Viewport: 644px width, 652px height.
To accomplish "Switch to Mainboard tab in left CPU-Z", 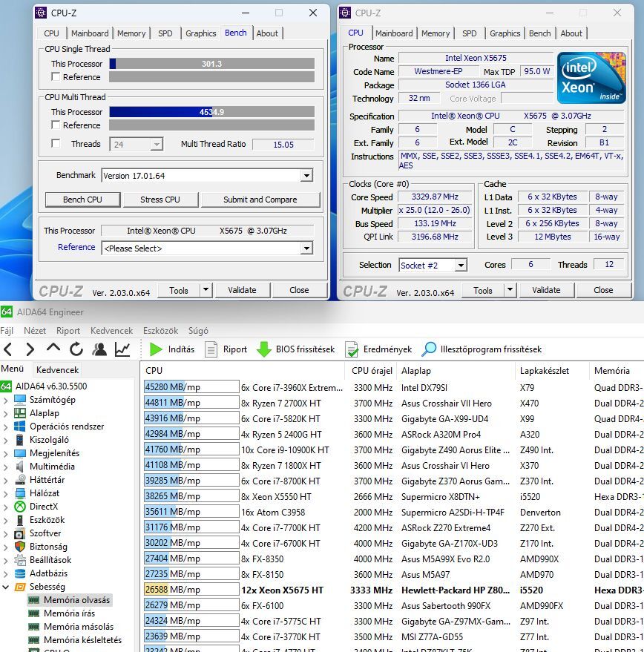I will pos(90,33).
